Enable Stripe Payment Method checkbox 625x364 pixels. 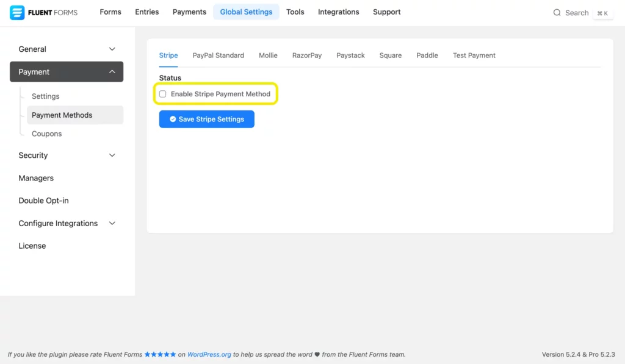162,94
